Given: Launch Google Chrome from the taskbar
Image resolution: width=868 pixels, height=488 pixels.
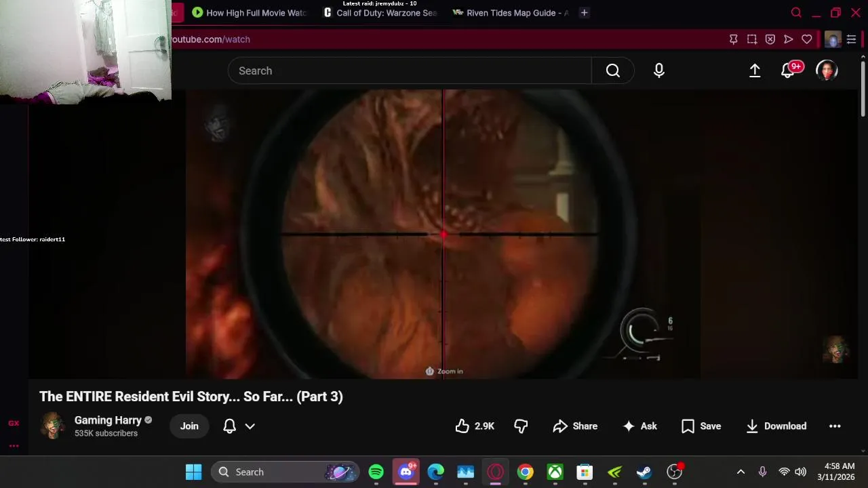Looking at the screenshot, I should 526,472.
